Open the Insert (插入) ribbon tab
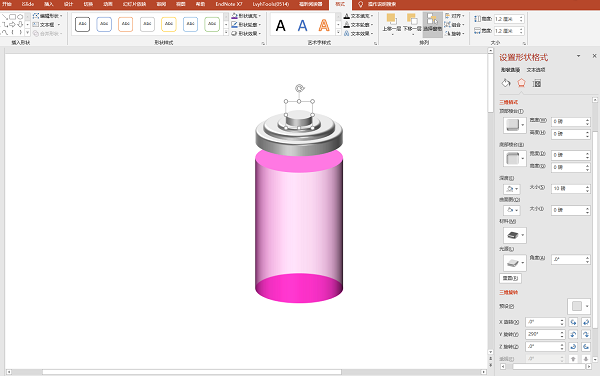The image size is (600, 376). pos(49,4)
